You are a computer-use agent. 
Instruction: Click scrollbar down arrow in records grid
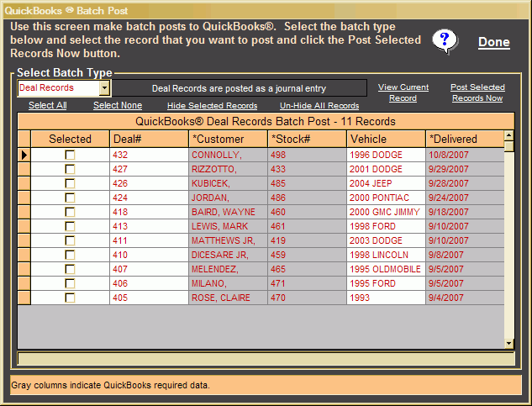pos(509,343)
